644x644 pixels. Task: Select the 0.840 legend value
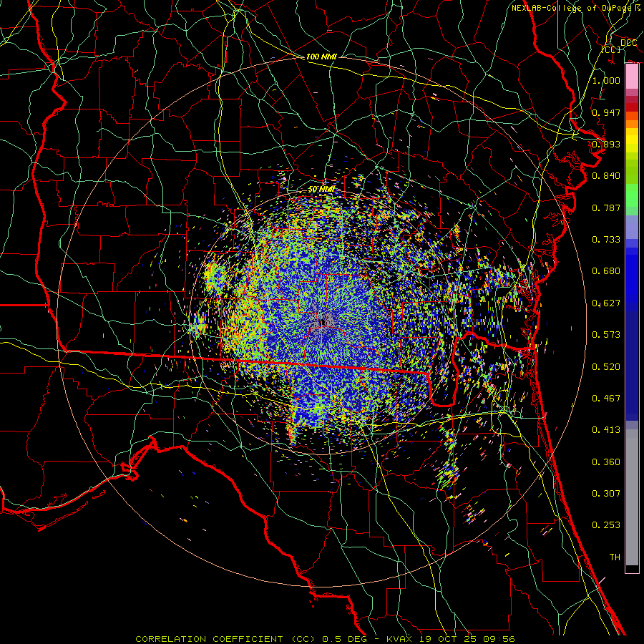(x=606, y=176)
